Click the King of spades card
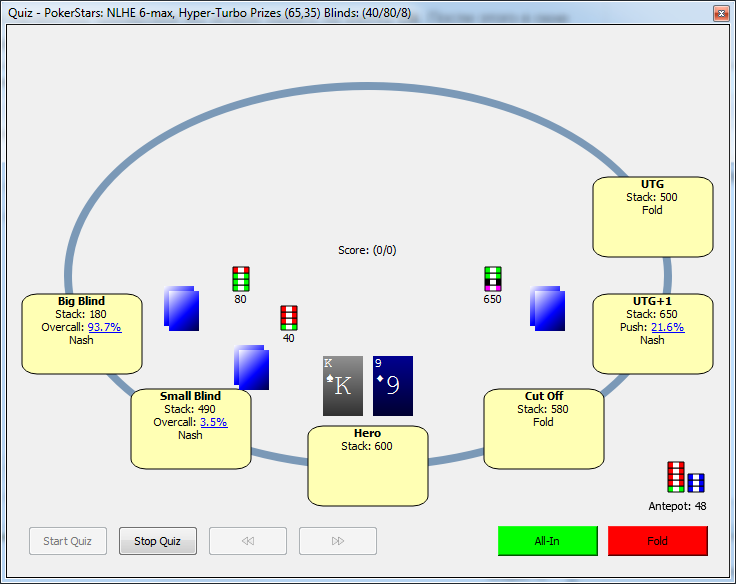The width and height of the screenshot is (736, 584). [x=342, y=385]
